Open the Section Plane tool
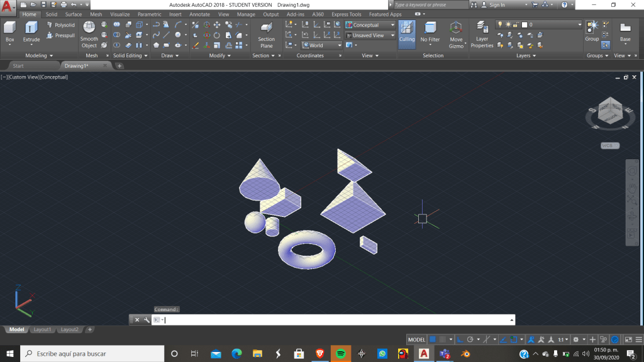644x362 pixels. click(x=266, y=33)
